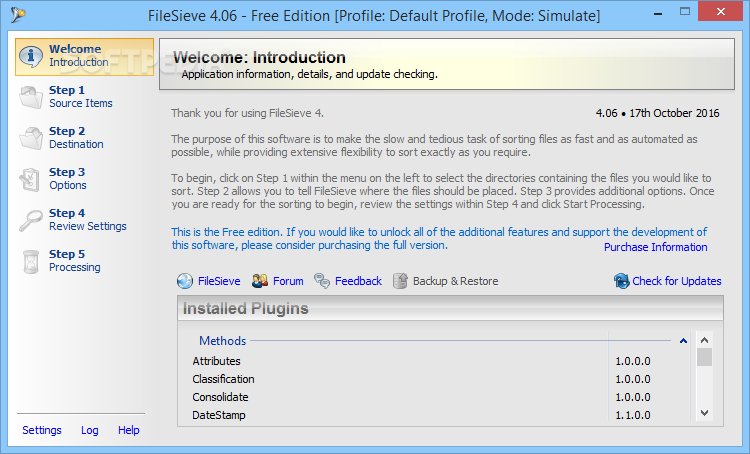This screenshot has height=454, width=750.
Task: Open the Log link
Action: pyautogui.click(x=89, y=430)
